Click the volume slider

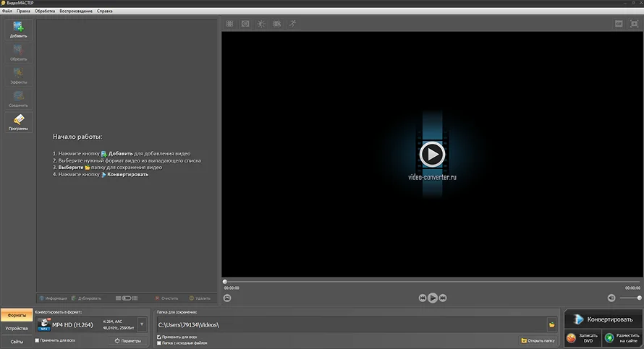click(x=630, y=298)
